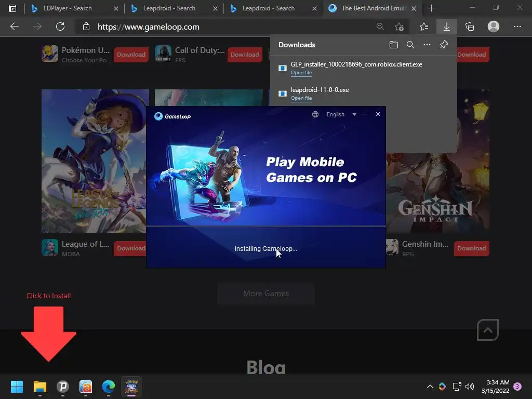Click globe language icon in GameLoop installer

tap(315, 114)
